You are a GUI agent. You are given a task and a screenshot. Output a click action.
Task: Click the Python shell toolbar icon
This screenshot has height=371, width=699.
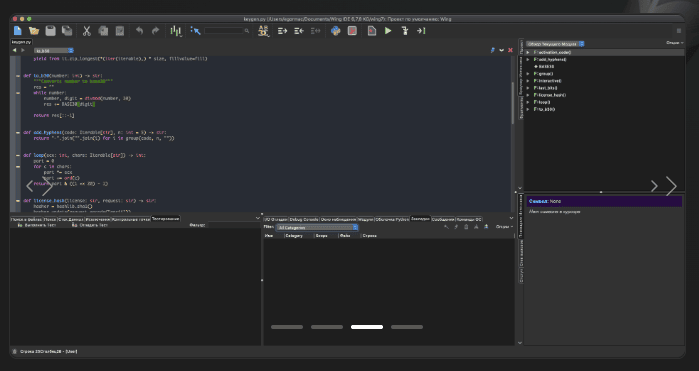[336, 31]
